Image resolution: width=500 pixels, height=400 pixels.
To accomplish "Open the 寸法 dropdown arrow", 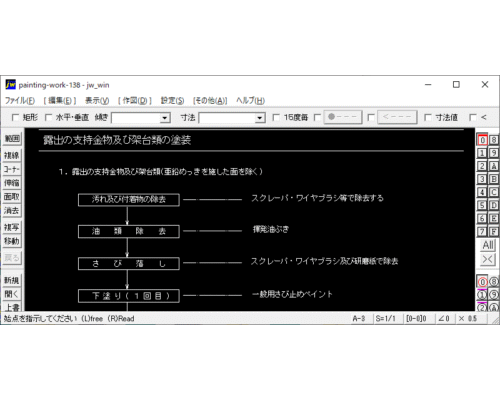I will [x=259, y=118].
